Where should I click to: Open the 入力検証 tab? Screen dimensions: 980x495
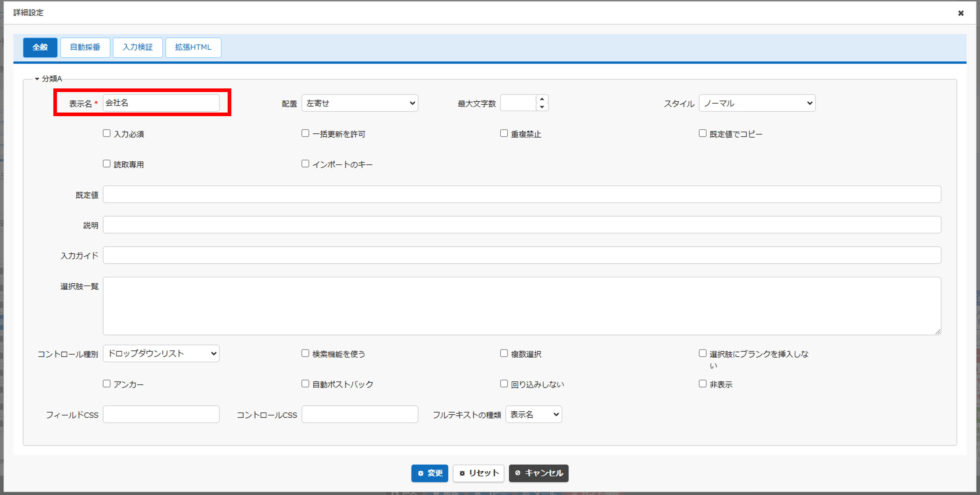click(138, 48)
